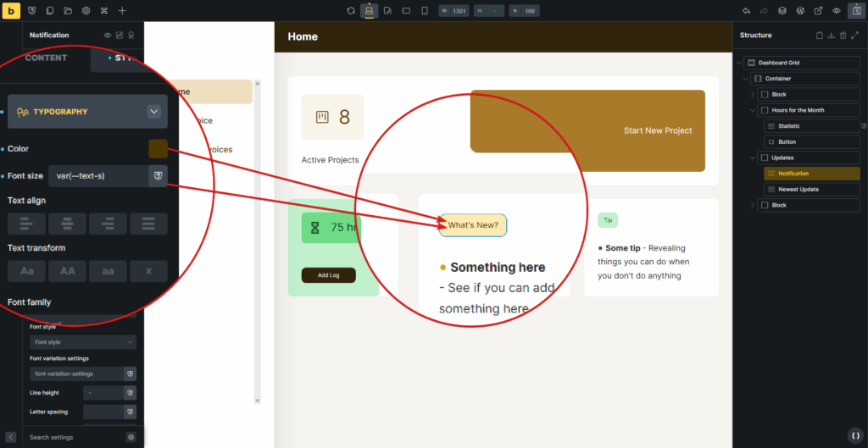This screenshot has width=868, height=448.
Task: Collapse the Hours for the Month node
Action: coord(753,110)
